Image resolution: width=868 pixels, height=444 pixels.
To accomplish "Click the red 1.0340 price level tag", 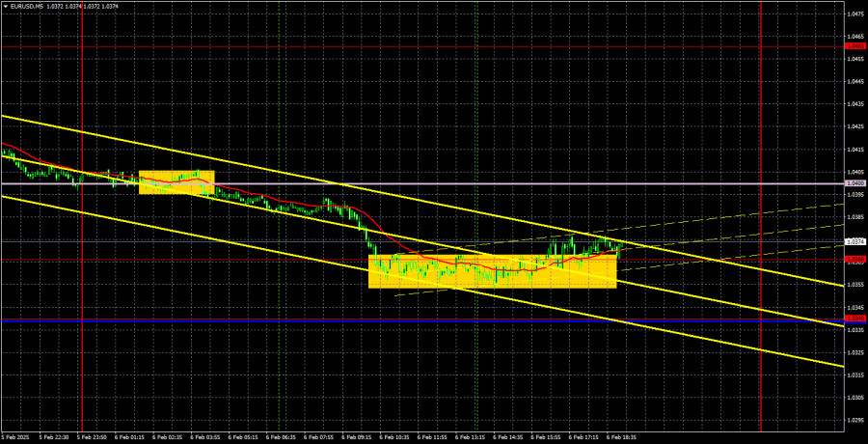I will pyautogui.click(x=854, y=319).
